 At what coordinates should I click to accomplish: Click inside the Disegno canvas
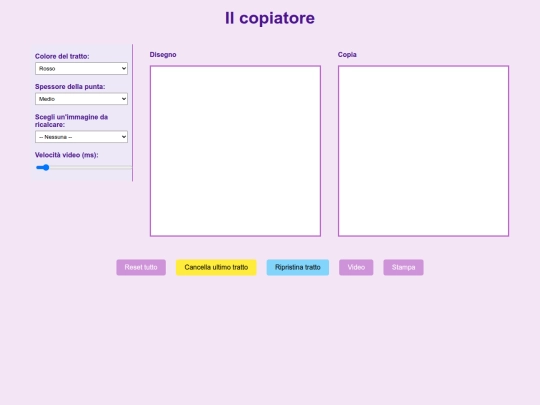pyautogui.click(x=235, y=151)
